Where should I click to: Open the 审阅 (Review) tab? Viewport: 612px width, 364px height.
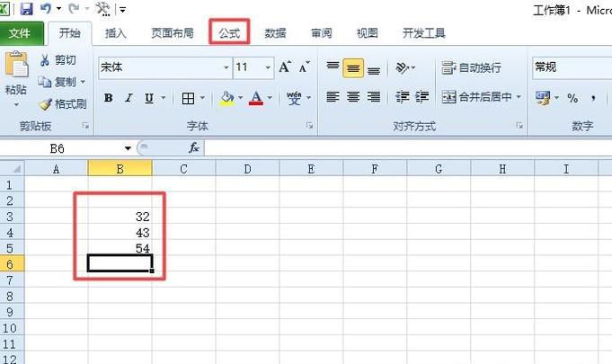pyautogui.click(x=321, y=33)
